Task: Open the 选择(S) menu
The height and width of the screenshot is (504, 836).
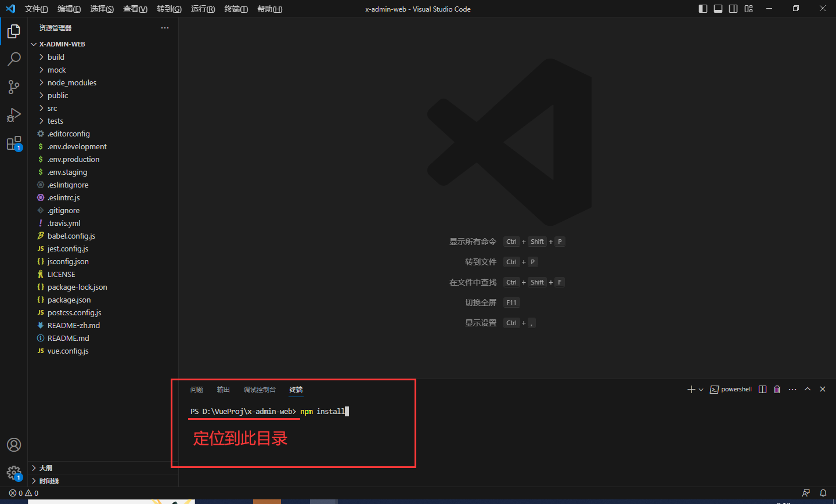Action: coord(102,9)
